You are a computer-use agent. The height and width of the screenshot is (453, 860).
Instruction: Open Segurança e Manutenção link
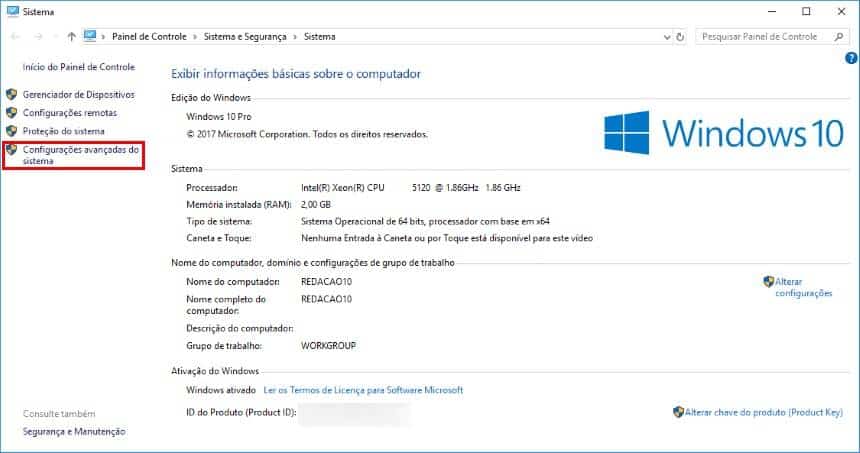pyautogui.click(x=74, y=432)
